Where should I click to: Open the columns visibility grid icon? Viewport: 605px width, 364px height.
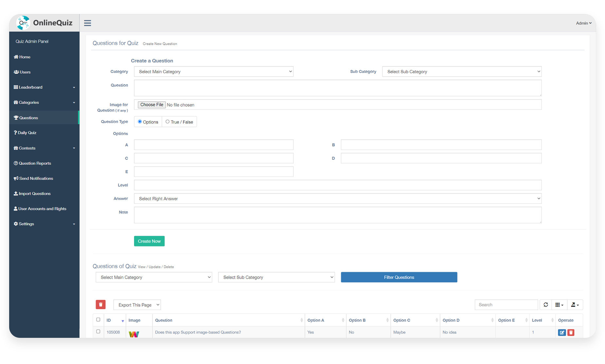point(559,304)
